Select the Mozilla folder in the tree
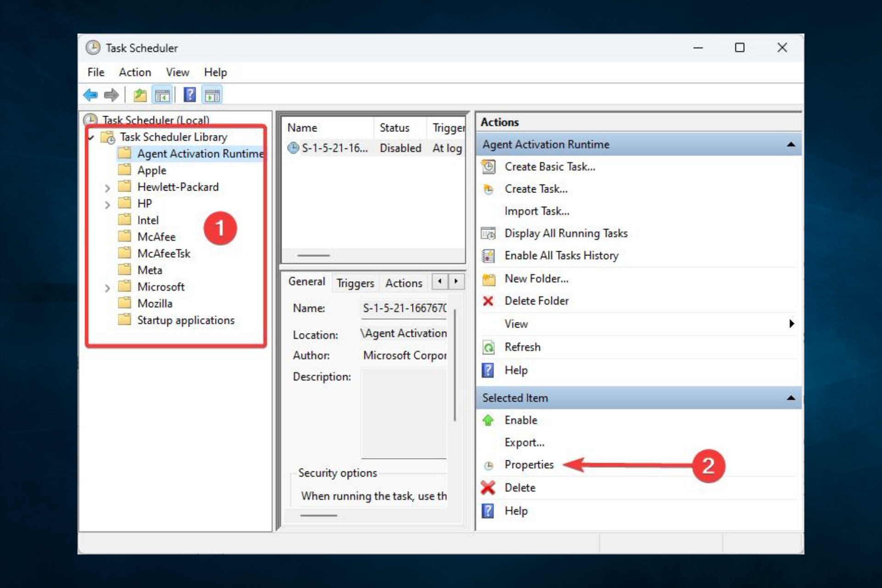882x588 pixels. 155,304
